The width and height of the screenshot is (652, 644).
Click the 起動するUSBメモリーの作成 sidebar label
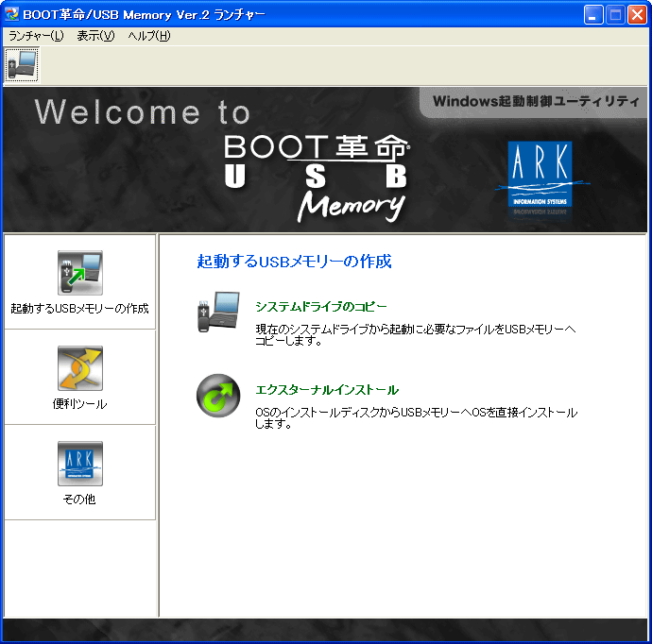click(x=79, y=309)
